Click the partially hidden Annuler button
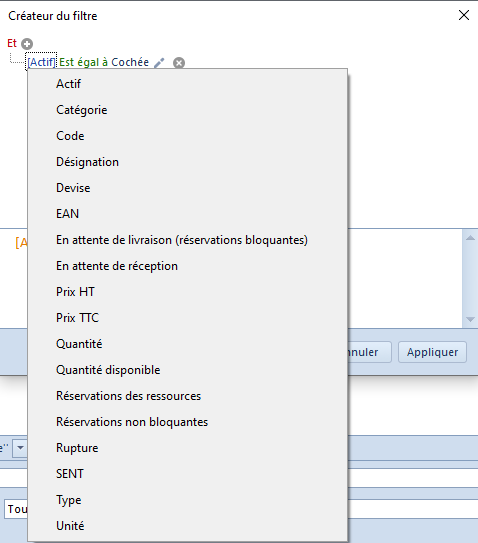Viewport: 478px width, 543px height. (370, 352)
